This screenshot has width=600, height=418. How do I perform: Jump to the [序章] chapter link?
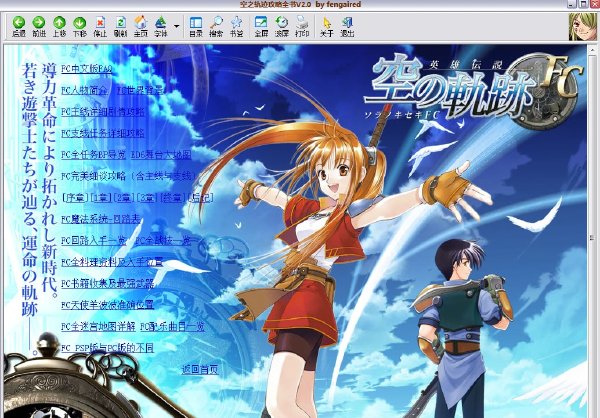[x=75, y=198]
